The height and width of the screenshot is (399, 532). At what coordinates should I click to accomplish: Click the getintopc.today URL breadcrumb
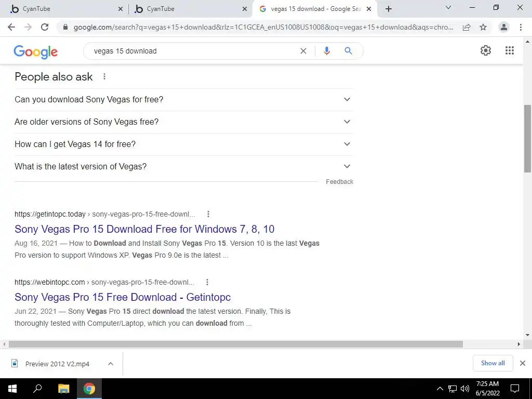coord(105,214)
